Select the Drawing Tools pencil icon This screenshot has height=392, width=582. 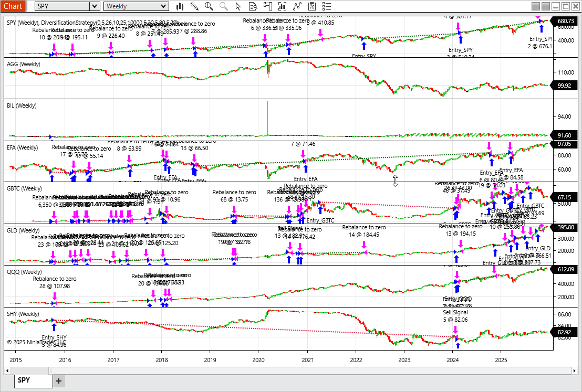point(194,6)
